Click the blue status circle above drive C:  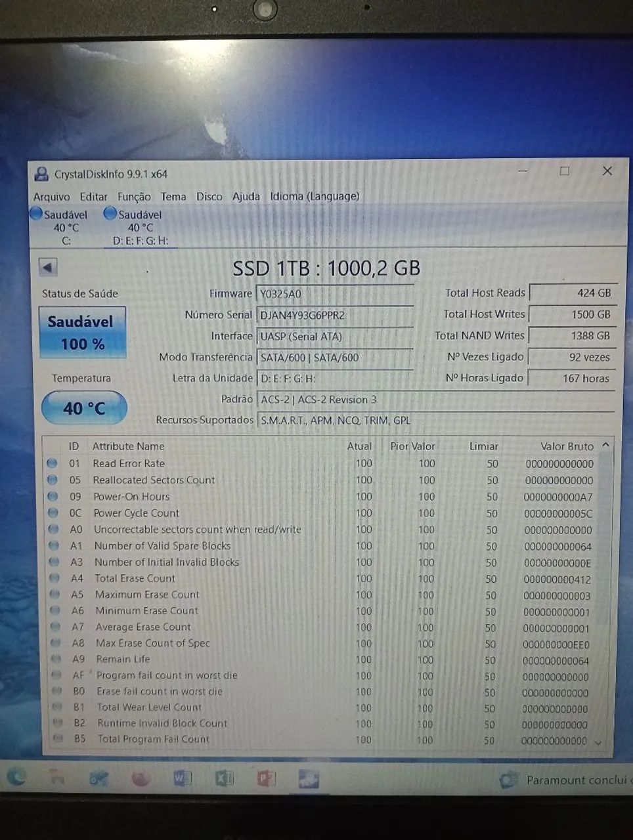(36, 213)
